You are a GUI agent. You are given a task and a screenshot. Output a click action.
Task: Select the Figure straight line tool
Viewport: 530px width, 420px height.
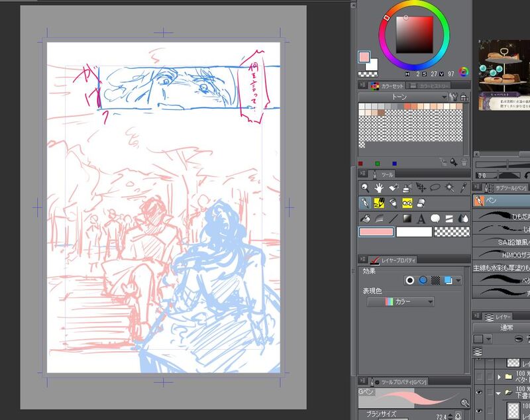tap(393, 219)
